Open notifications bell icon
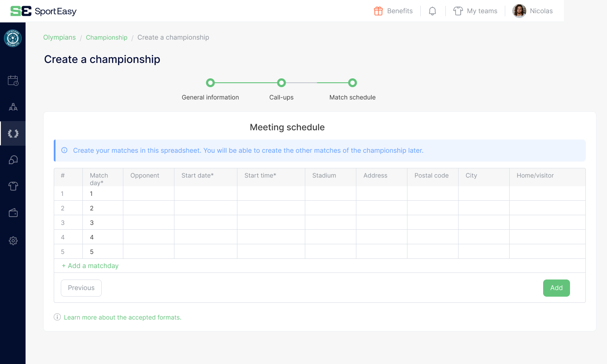 click(x=433, y=11)
